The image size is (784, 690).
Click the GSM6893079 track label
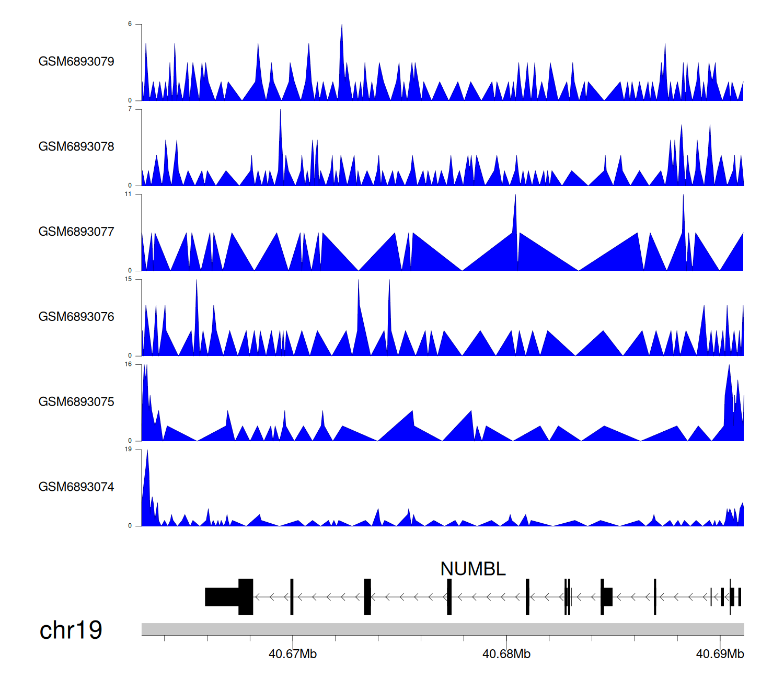pyautogui.click(x=76, y=62)
